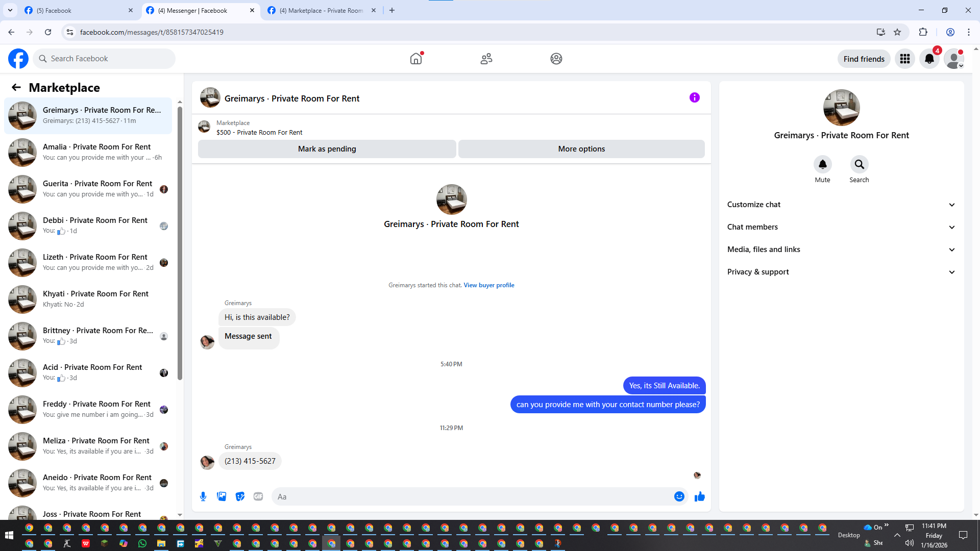Open Amalia Private Room For Rent chat
The height and width of the screenshot is (551, 980).
pos(97,152)
